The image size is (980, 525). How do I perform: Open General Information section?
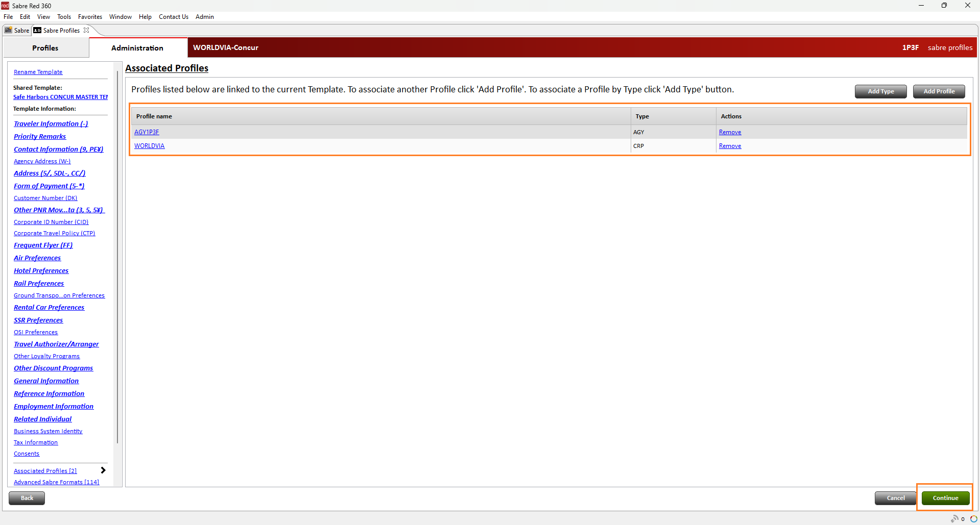46,381
